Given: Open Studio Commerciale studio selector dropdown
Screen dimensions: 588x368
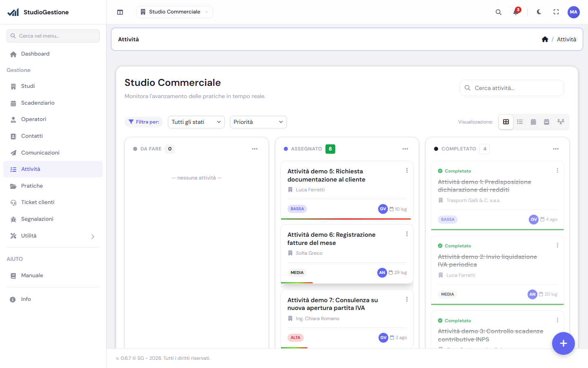Looking at the screenshot, I should (x=175, y=12).
